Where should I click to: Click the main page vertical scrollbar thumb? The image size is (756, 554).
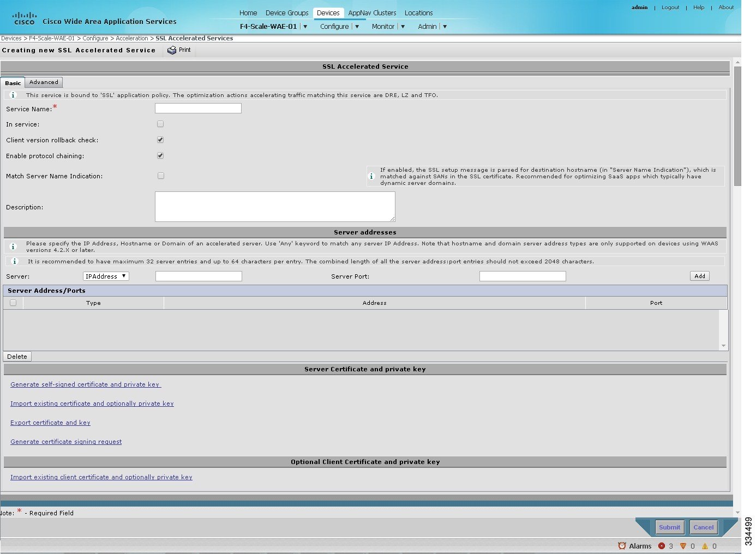(x=737, y=125)
